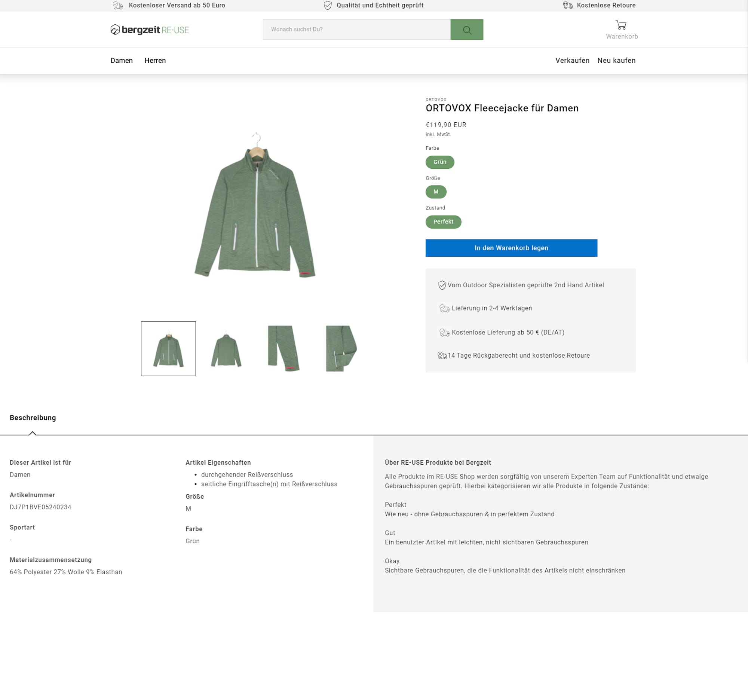Open the Damen menu
Image resolution: width=748 pixels, height=700 pixels.
tap(122, 61)
